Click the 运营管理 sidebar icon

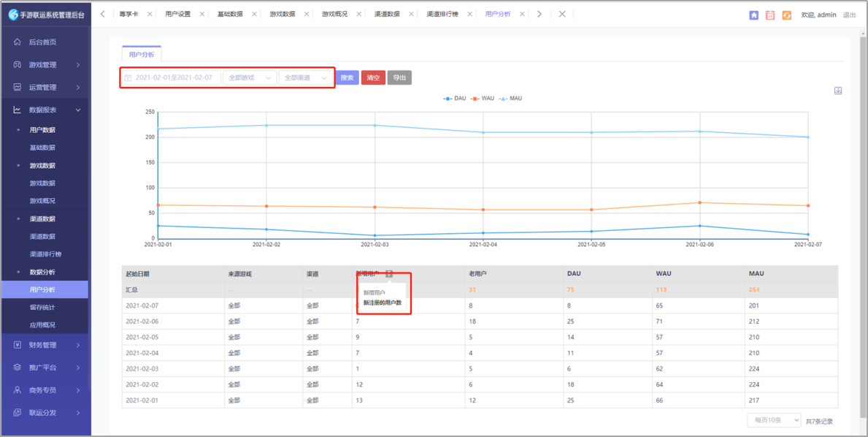(18, 88)
